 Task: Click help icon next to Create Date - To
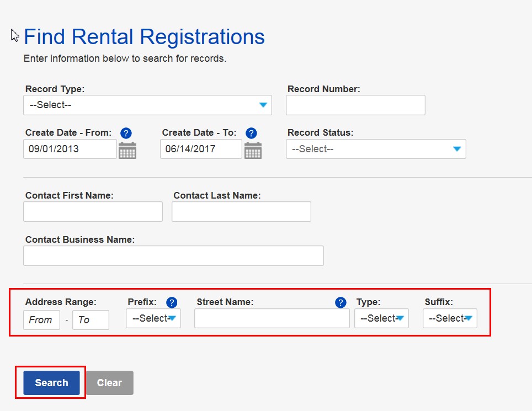pos(251,133)
